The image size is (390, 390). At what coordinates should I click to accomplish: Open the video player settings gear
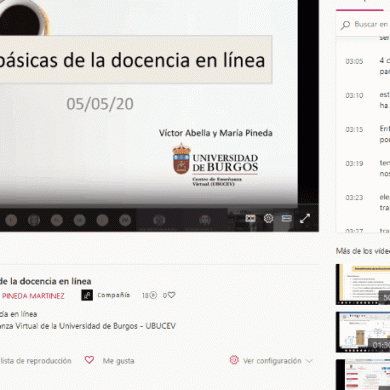pyautogui.click(x=268, y=218)
